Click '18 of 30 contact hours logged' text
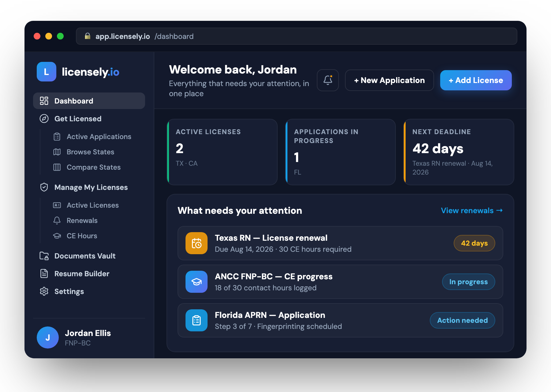The image size is (551, 392). tap(266, 288)
